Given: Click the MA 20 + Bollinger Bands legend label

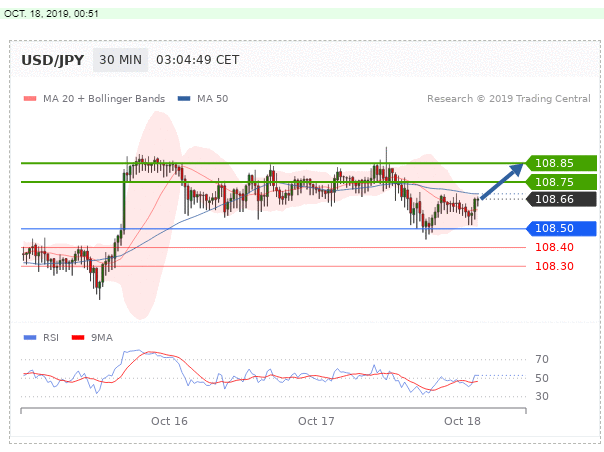Looking at the screenshot, I should pos(104,99).
